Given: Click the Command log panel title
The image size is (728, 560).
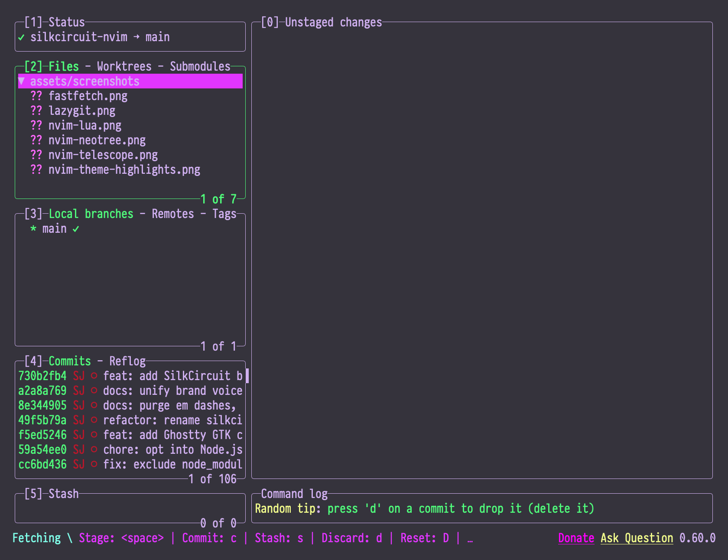Looking at the screenshot, I should pyautogui.click(x=294, y=494).
